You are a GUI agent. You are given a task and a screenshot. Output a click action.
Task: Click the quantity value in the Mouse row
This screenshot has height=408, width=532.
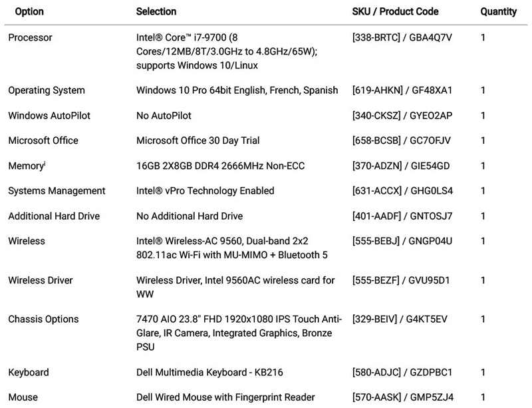click(483, 397)
